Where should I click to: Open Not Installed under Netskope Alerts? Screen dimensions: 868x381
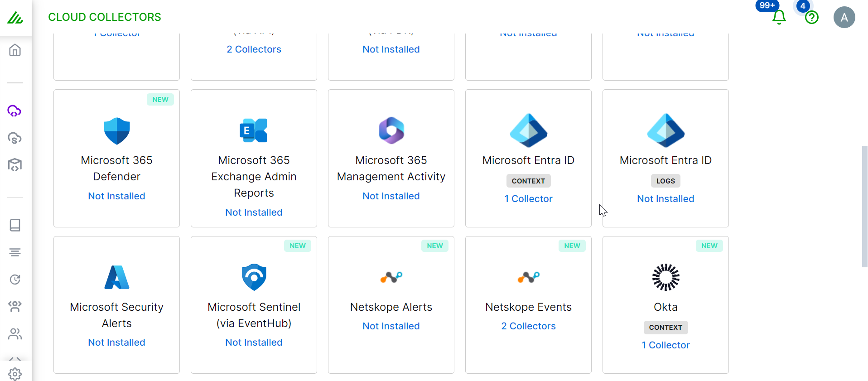(391, 326)
